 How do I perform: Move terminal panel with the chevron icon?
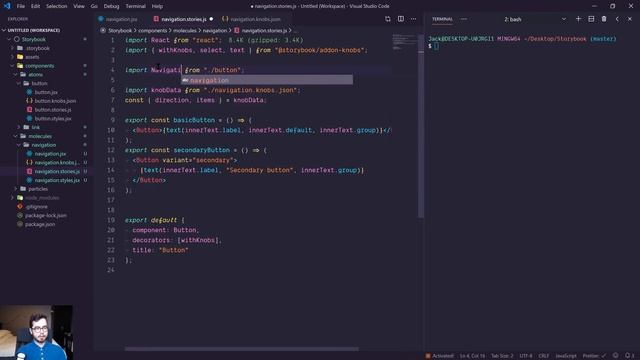(617, 19)
